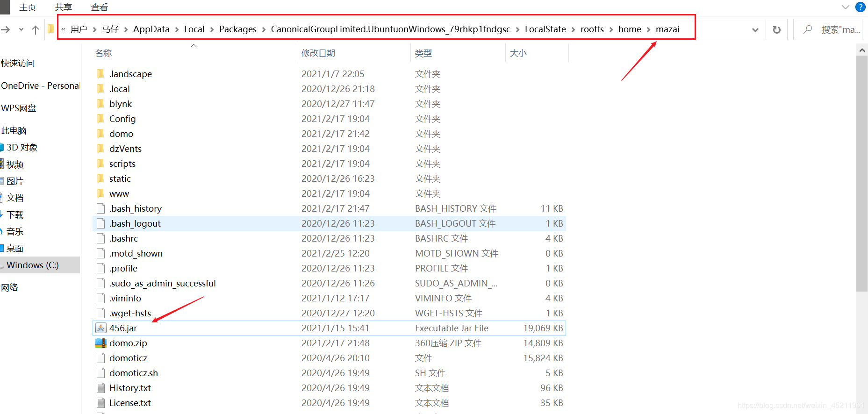Select the static folder icon
Viewport: 868px width, 414px height.
coord(100,178)
